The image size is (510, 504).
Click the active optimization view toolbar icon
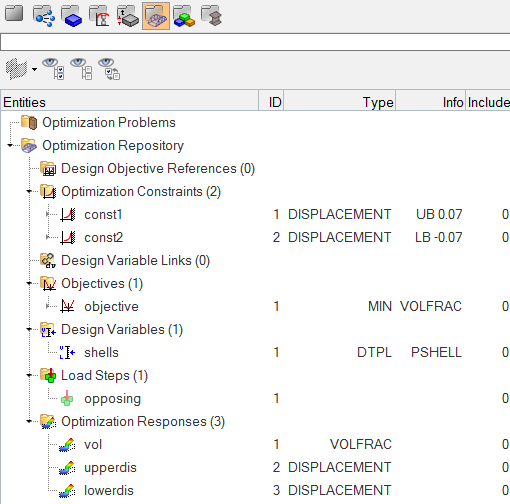[156, 16]
